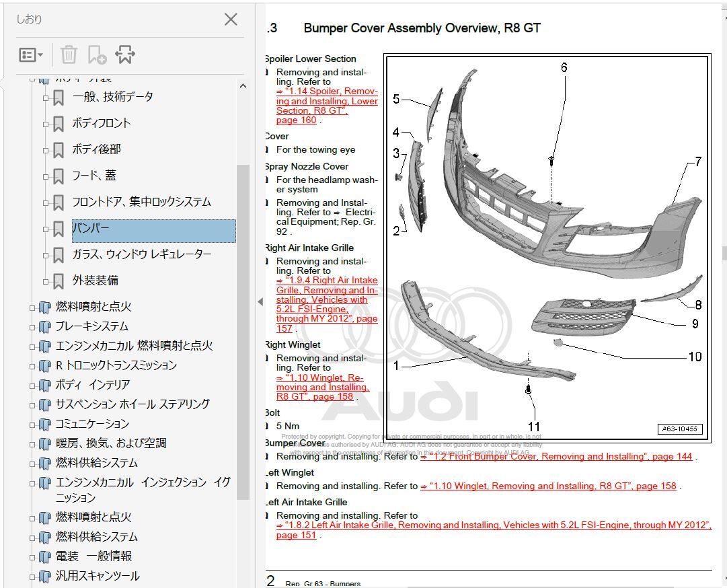Expand the バンパー tree node
This screenshot has height=588, width=727.
point(46,229)
